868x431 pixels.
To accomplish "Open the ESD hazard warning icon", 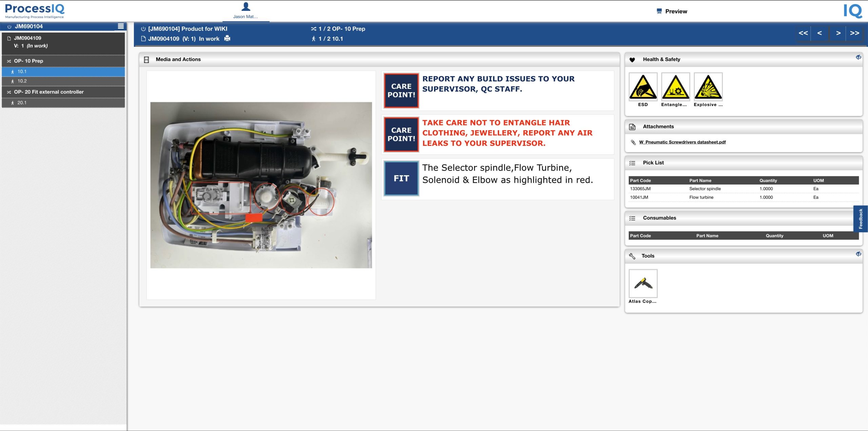I will [643, 87].
